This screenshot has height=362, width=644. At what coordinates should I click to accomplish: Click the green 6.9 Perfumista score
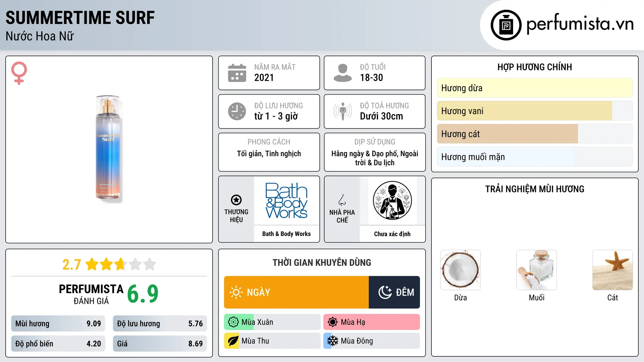click(143, 294)
